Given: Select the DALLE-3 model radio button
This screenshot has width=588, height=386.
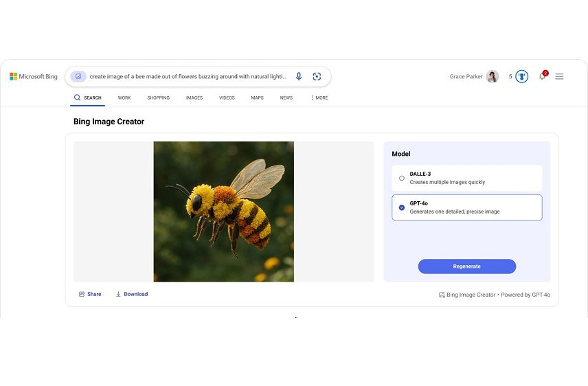Looking at the screenshot, I should pyautogui.click(x=402, y=179).
